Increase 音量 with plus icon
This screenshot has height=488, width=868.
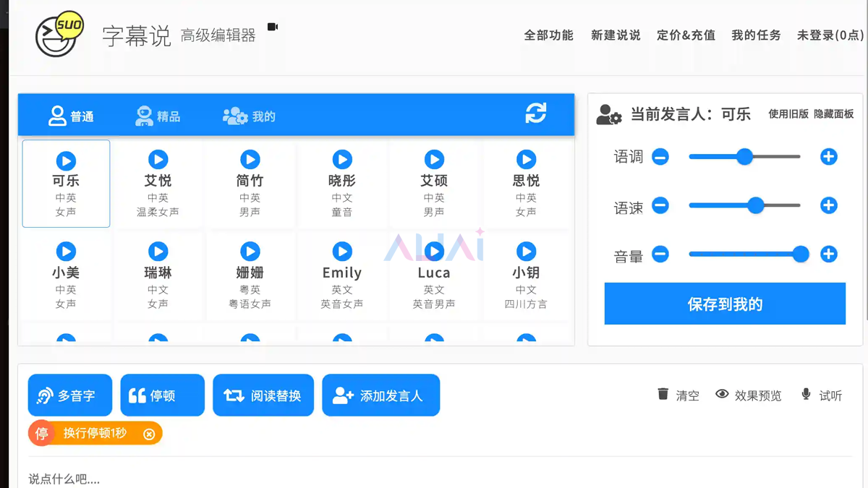coord(828,254)
